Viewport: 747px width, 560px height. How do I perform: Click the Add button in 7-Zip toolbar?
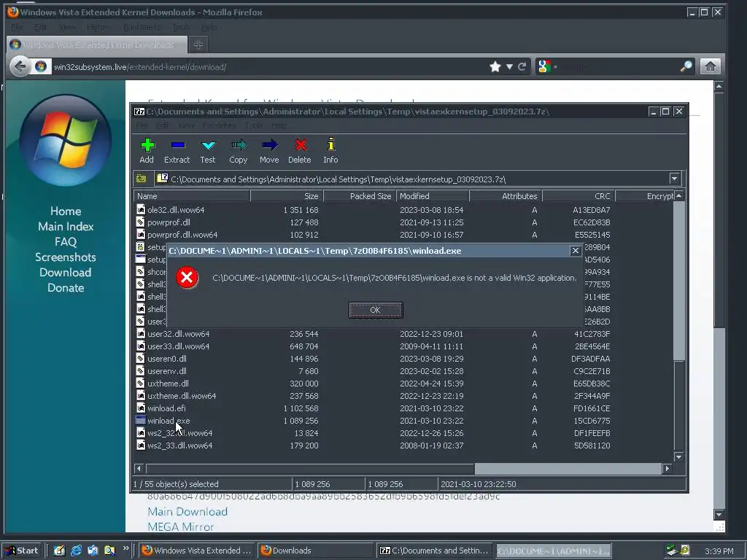pyautogui.click(x=147, y=150)
